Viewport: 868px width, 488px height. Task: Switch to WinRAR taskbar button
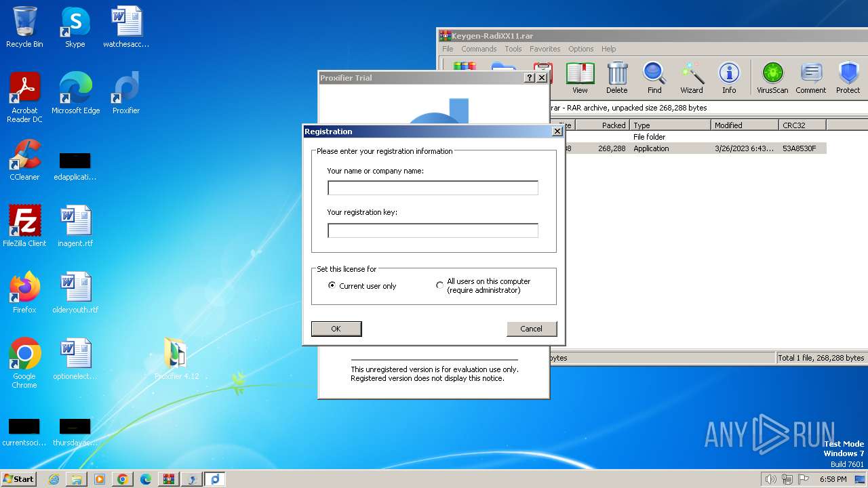pos(169,479)
